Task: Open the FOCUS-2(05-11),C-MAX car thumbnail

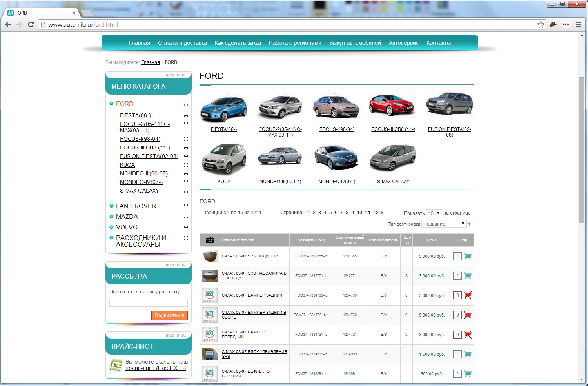Action: (280, 107)
